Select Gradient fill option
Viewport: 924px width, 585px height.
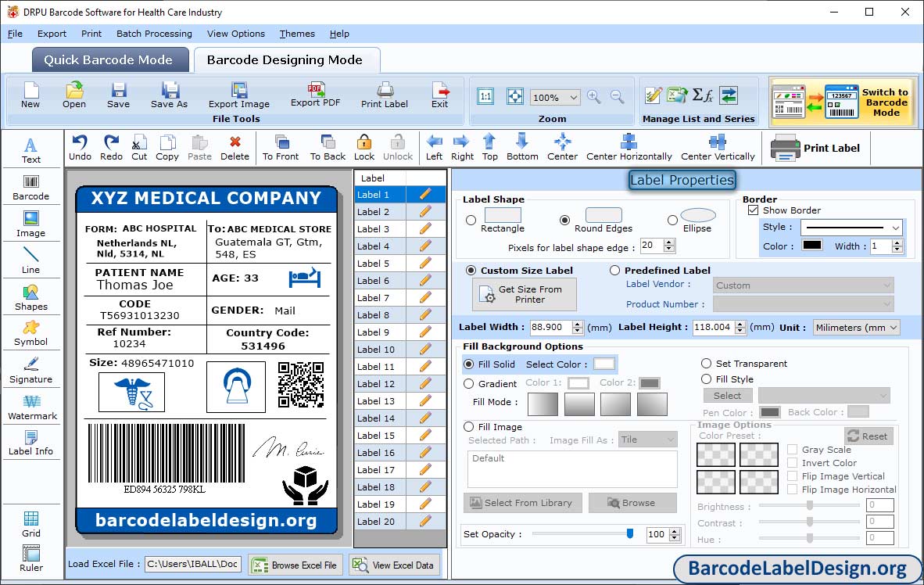[x=468, y=384]
